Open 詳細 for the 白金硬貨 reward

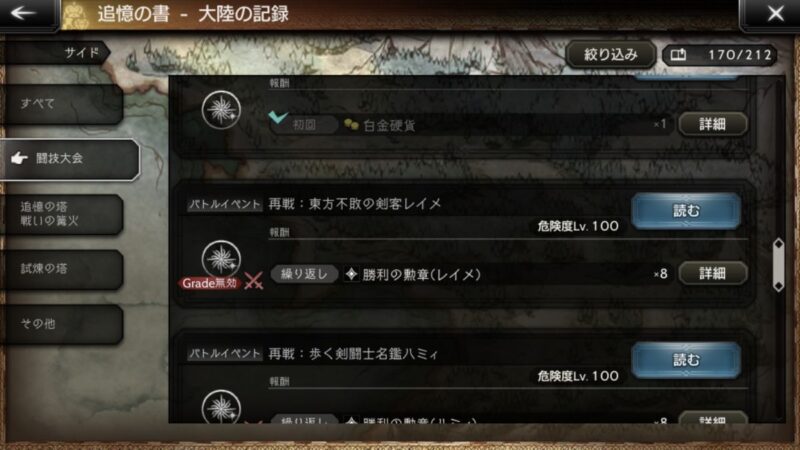click(713, 124)
